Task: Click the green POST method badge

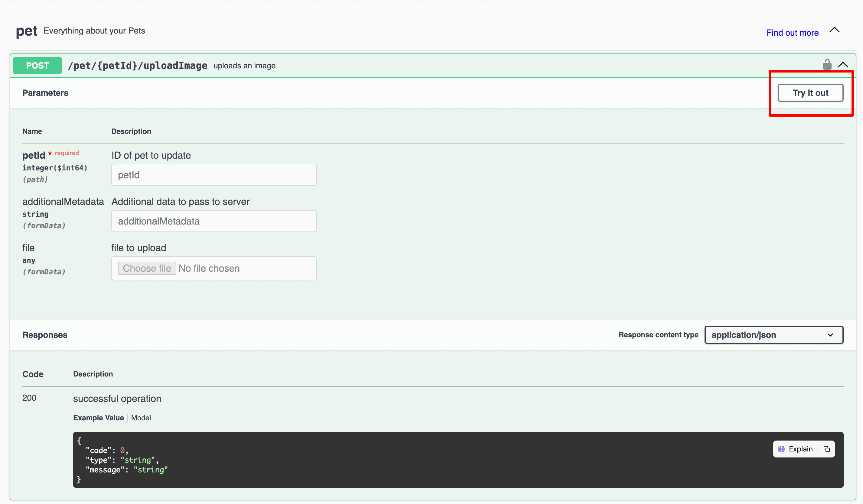Action: coord(37,65)
